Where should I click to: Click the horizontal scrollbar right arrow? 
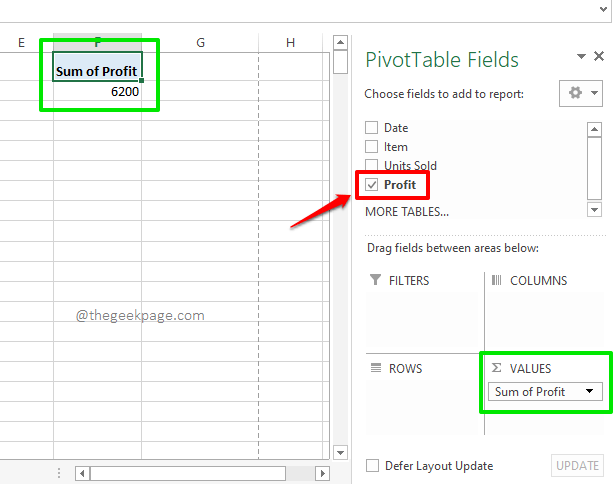click(x=322, y=473)
